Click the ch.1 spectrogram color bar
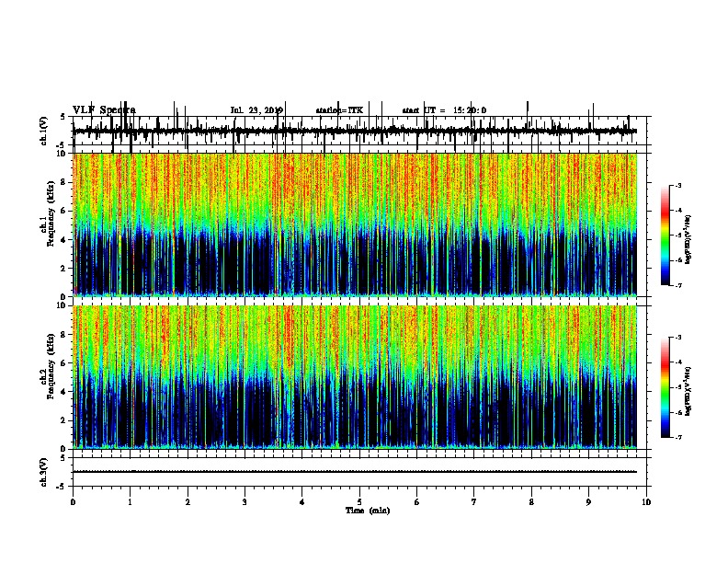 coord(665,236)
